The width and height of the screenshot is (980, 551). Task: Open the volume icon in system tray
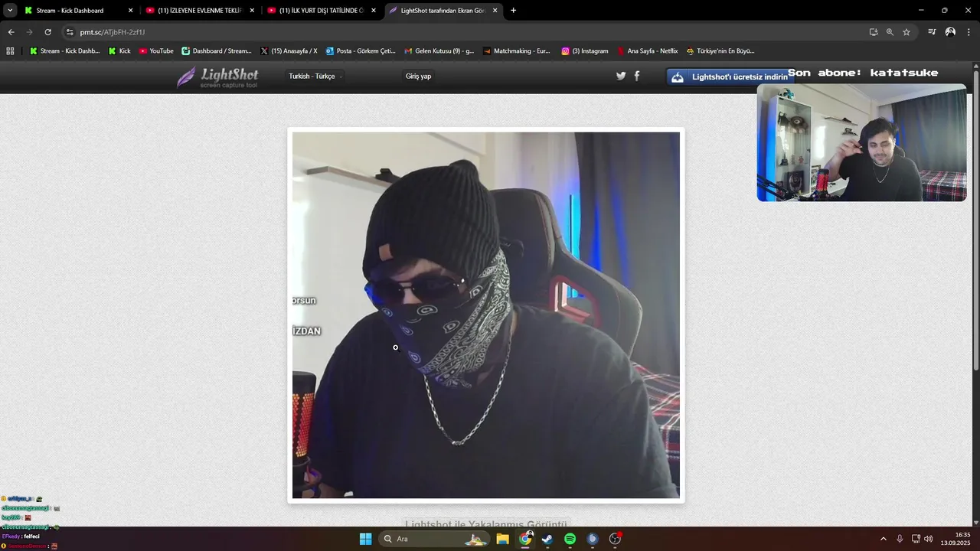click(928, 539)
